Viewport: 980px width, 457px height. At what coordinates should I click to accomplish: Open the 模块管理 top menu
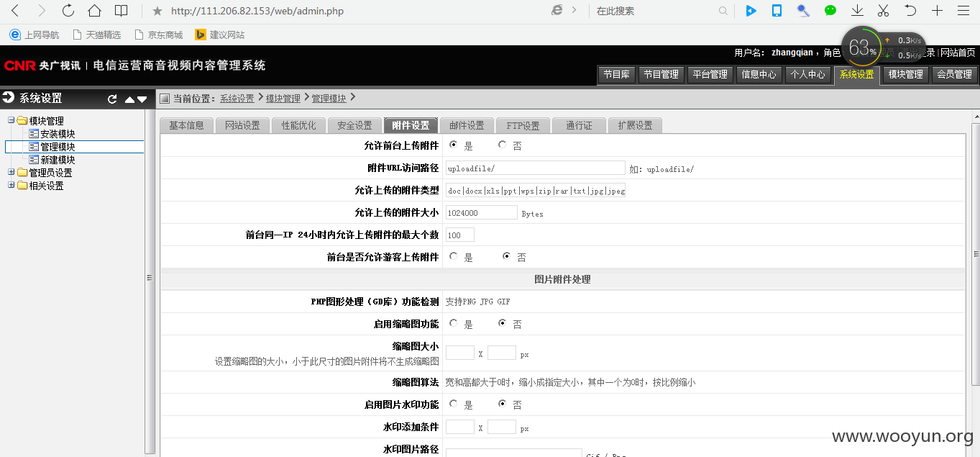tap(905, 74)
